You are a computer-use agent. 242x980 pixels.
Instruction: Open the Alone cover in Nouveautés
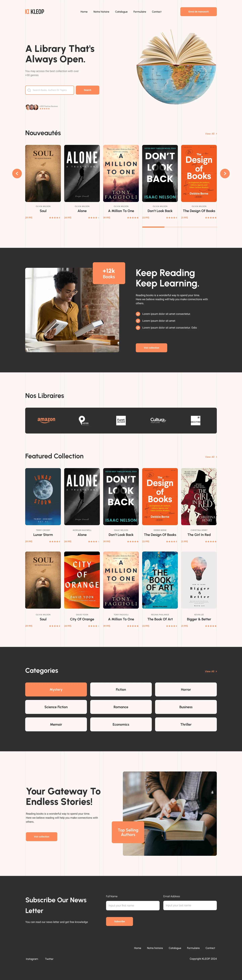[82, 173]
